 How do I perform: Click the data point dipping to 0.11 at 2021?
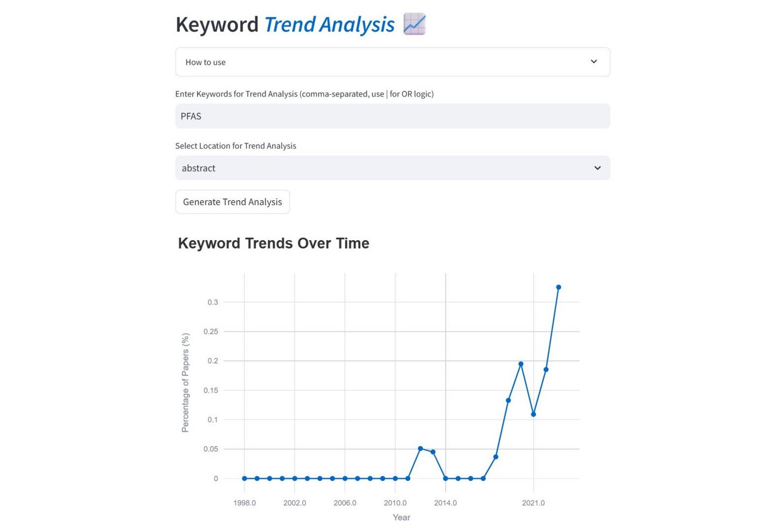[x=533, y=414]
